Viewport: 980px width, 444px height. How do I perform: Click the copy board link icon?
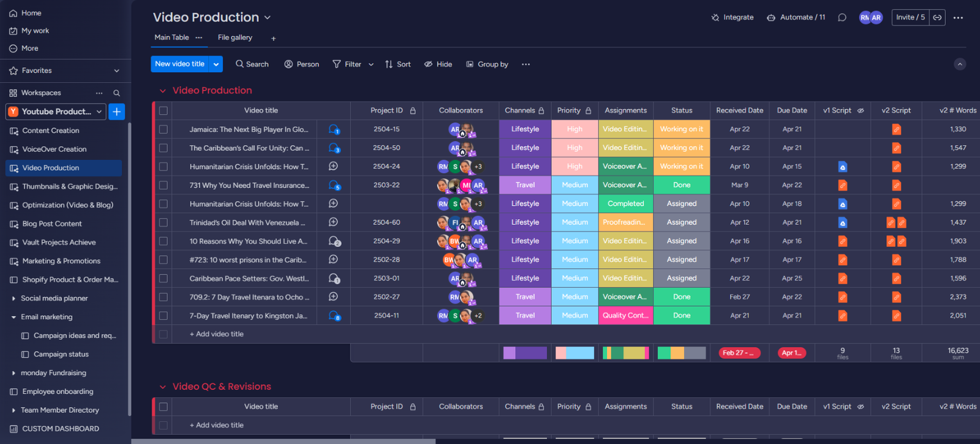pos(937,18)
